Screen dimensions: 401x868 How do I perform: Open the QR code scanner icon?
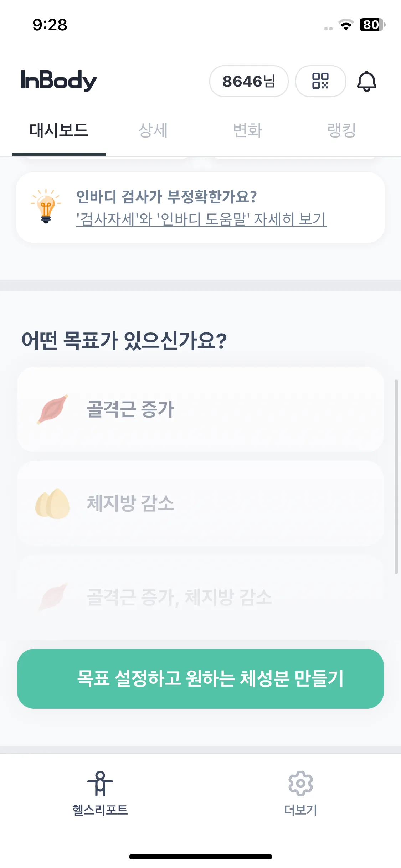(320, 81)
